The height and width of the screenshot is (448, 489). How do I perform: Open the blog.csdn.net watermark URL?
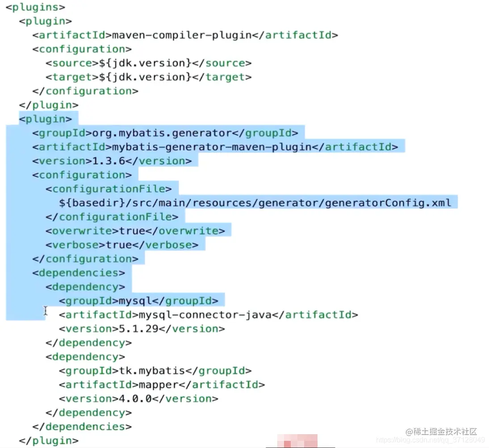[x=430, y=440]
